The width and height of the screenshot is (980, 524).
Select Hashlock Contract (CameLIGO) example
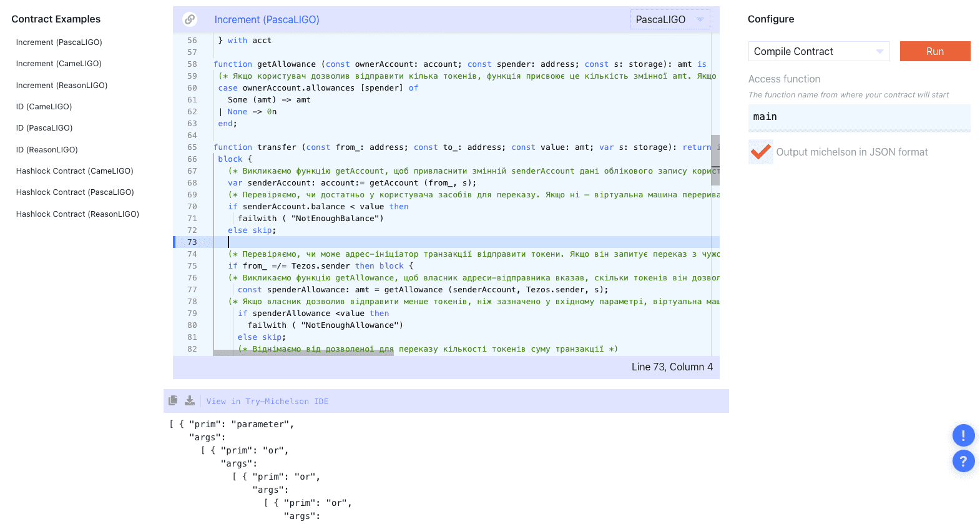pos(74,171)
